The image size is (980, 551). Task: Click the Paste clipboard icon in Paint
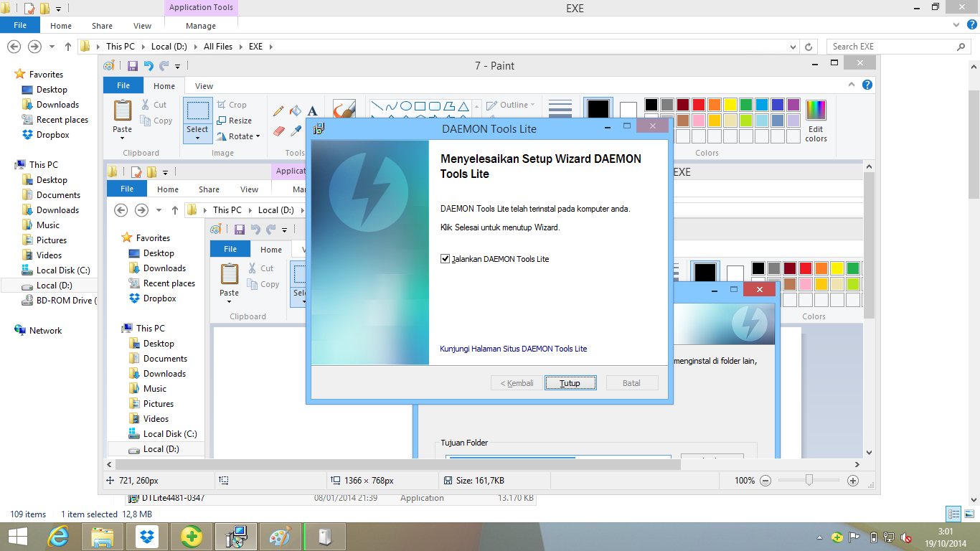pos(123,111)
